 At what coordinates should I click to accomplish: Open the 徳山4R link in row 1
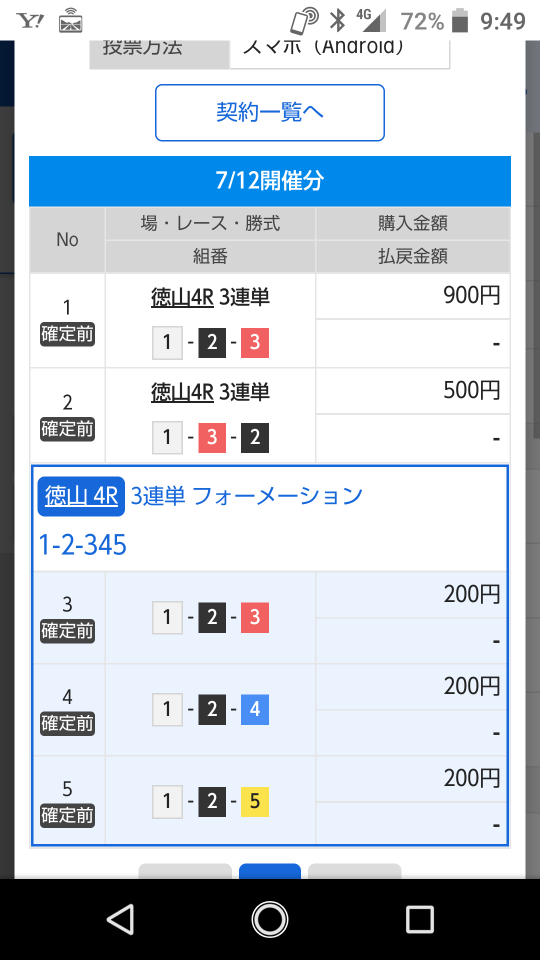point(182,297)
